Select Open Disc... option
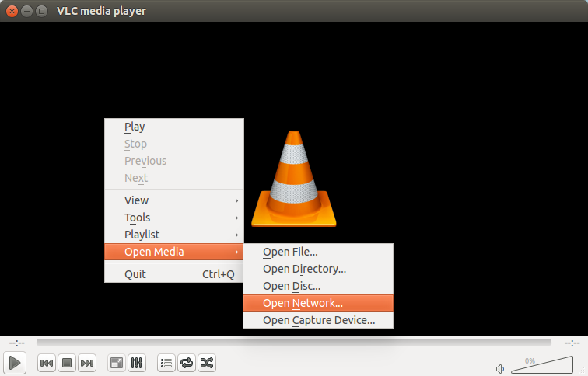 (x=318, y=286)
